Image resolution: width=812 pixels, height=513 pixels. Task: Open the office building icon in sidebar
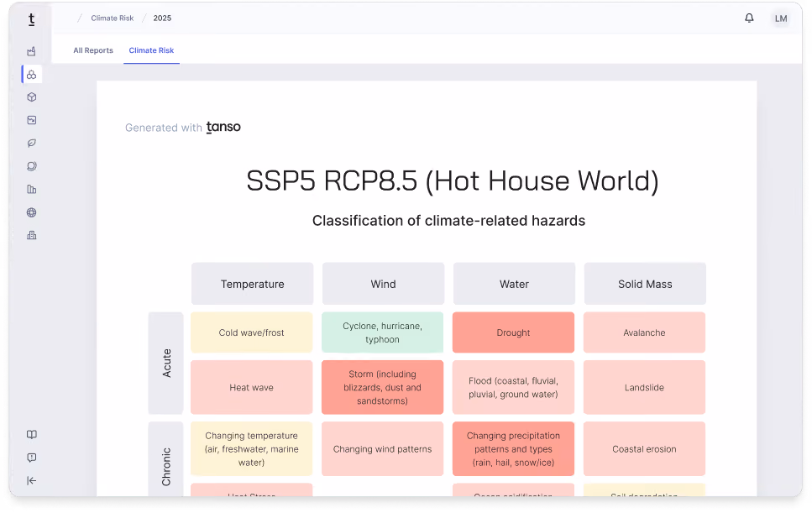32,236
